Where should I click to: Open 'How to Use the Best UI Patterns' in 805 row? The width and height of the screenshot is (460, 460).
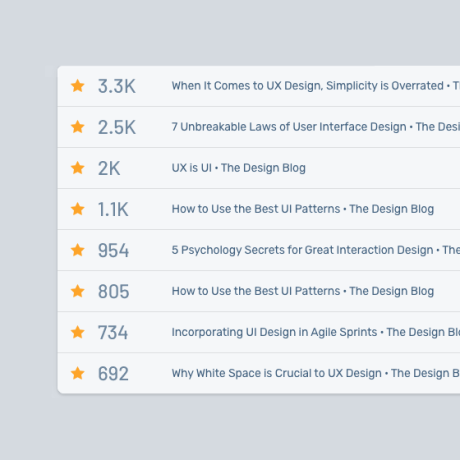303,291
